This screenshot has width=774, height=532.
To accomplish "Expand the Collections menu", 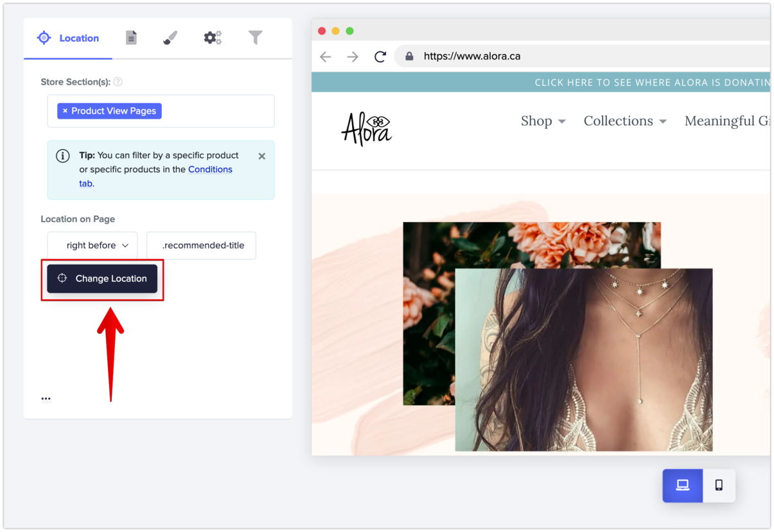I will tap(624, 121).
